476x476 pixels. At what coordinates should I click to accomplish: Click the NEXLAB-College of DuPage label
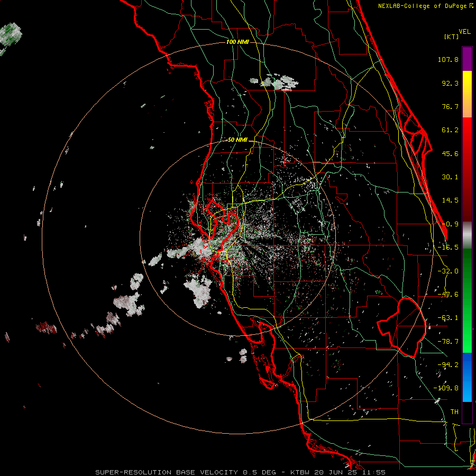(426, 6)
